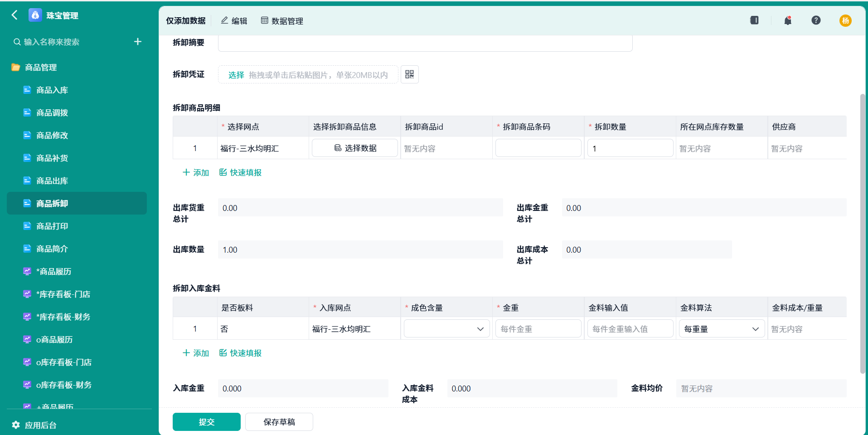This screenshot has height=435, width=868.
Task: Click the 入库金重 value 0.000
Action: click(303, 388)
